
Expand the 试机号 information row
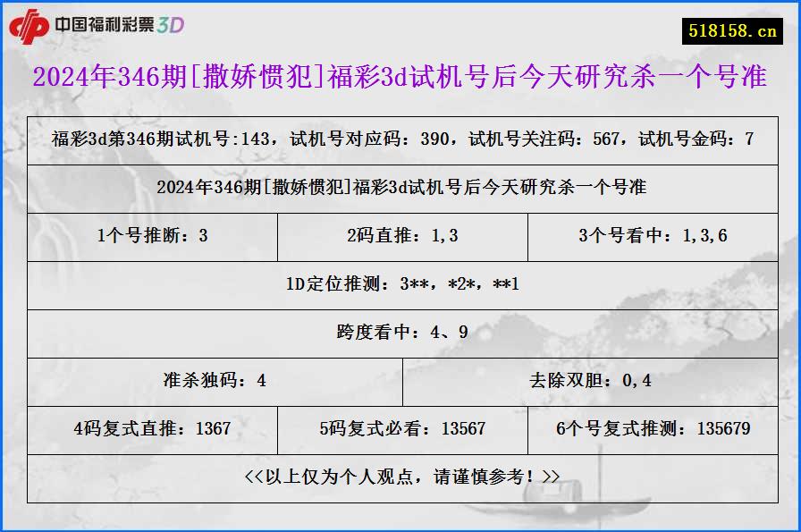click(x=400, y=140)
